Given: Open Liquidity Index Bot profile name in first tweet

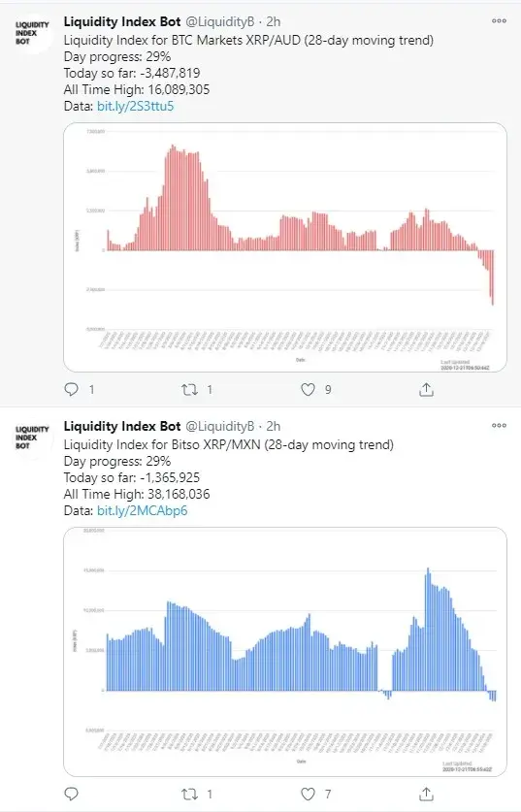Looking at the screenshot, I should coord(122,21).
